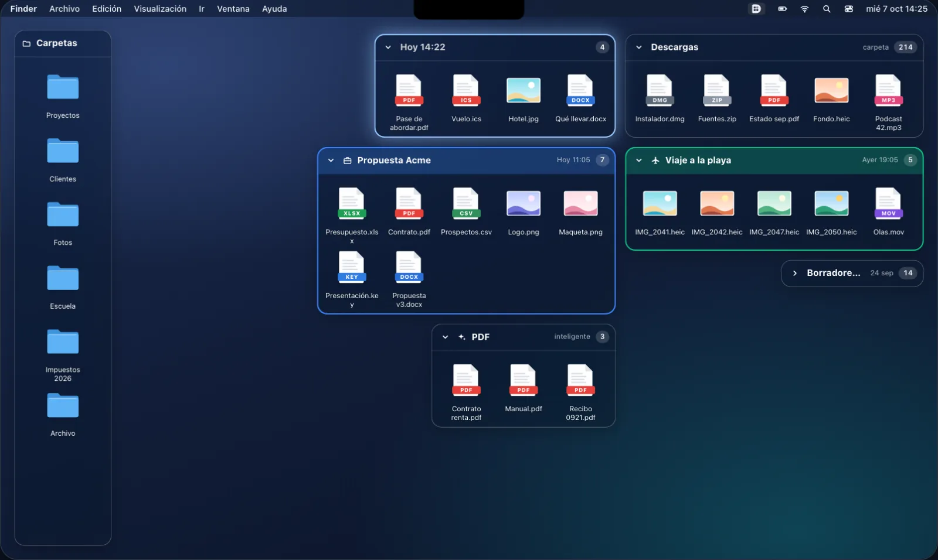Select the Hotel.jpg image
Image resolution: width=938 pixels, height=560 pixels.
(x=524, y=98)
